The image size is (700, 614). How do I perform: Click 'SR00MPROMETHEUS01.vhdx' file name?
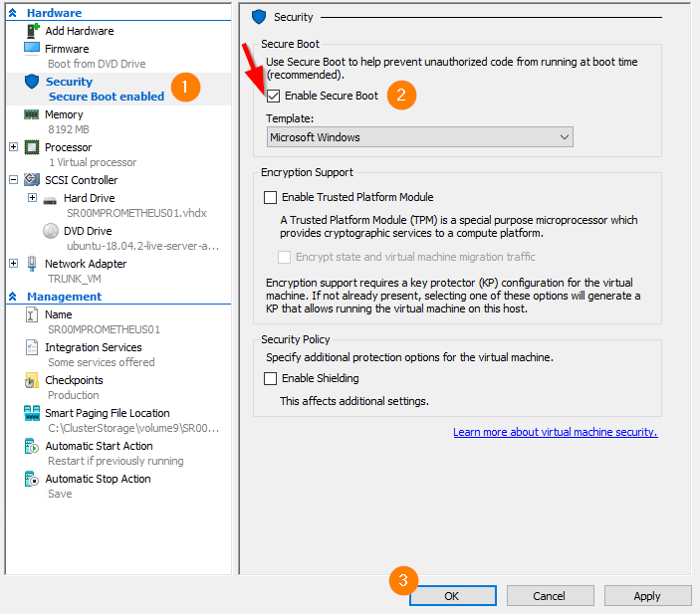click(x=136, y=213)
